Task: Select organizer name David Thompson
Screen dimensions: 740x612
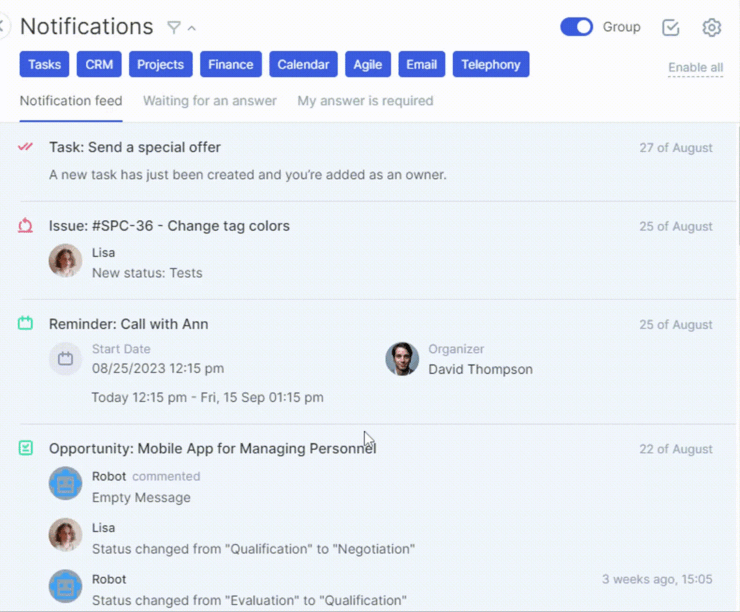Action: [x=480, y=369]
